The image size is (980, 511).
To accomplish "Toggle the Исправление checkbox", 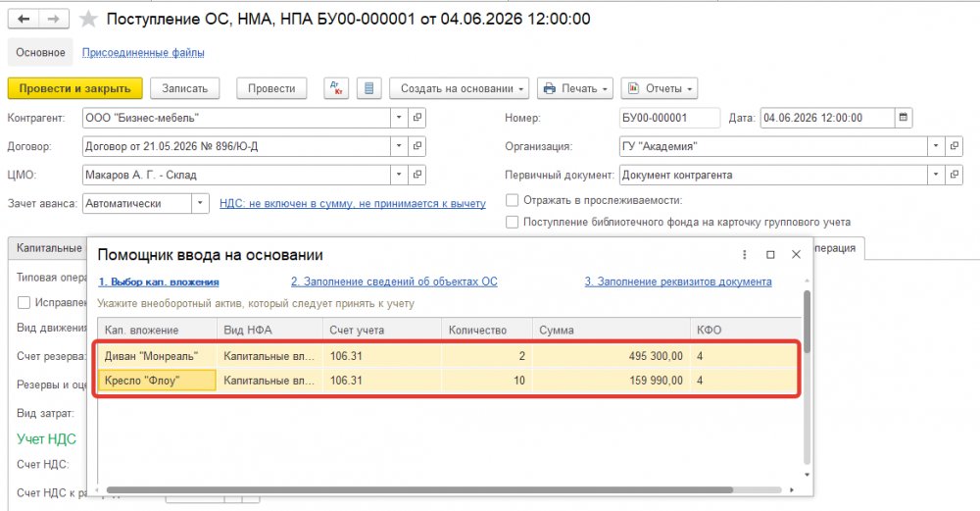I will click(x=24, y=303).
